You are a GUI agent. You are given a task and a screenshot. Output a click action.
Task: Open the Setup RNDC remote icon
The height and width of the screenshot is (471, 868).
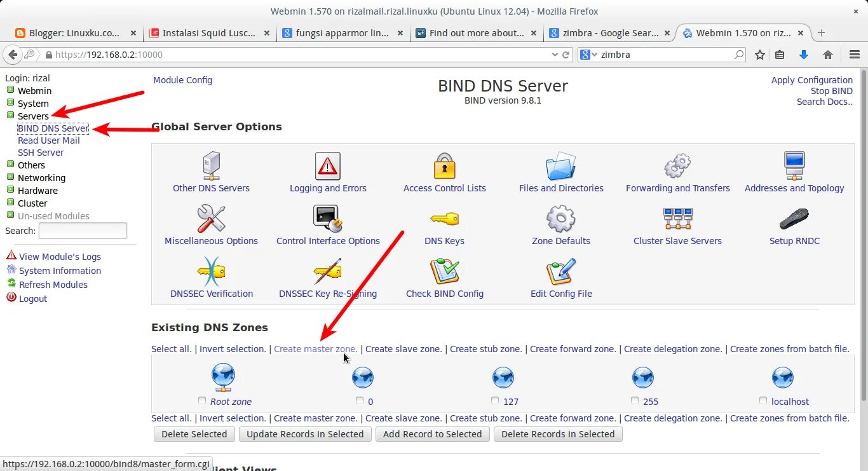point(794,219)
